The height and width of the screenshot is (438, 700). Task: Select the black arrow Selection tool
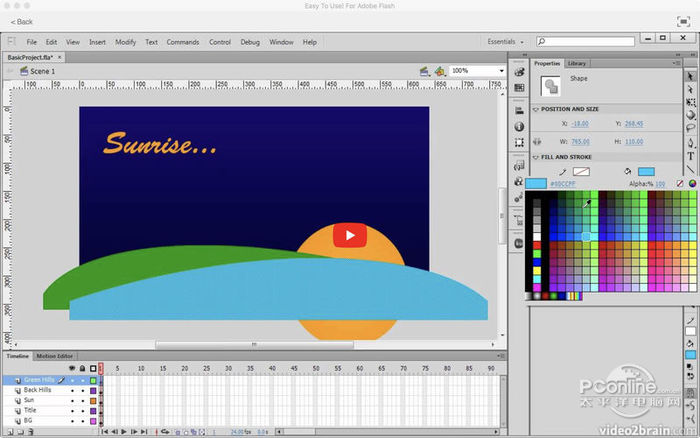(x=691, y=75)
